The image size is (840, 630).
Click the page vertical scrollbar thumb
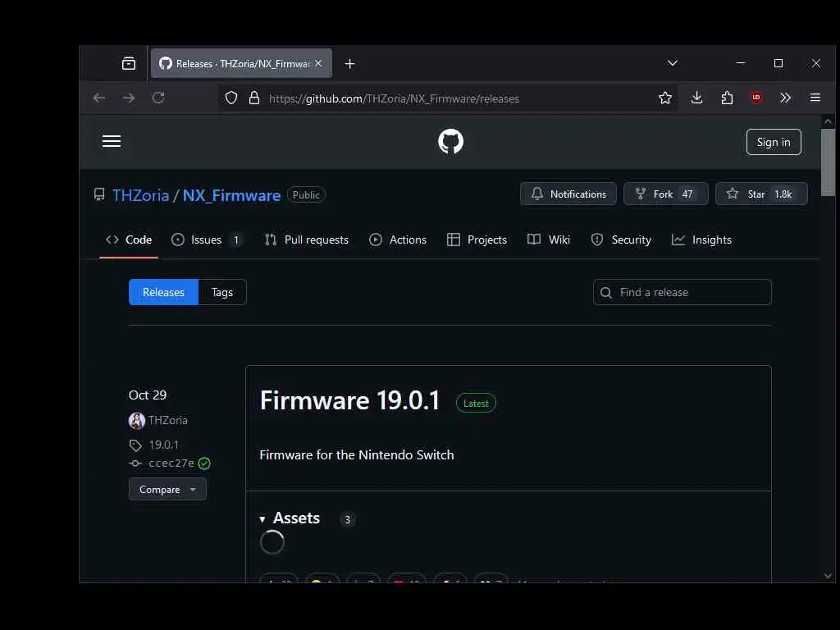[828, 163]
